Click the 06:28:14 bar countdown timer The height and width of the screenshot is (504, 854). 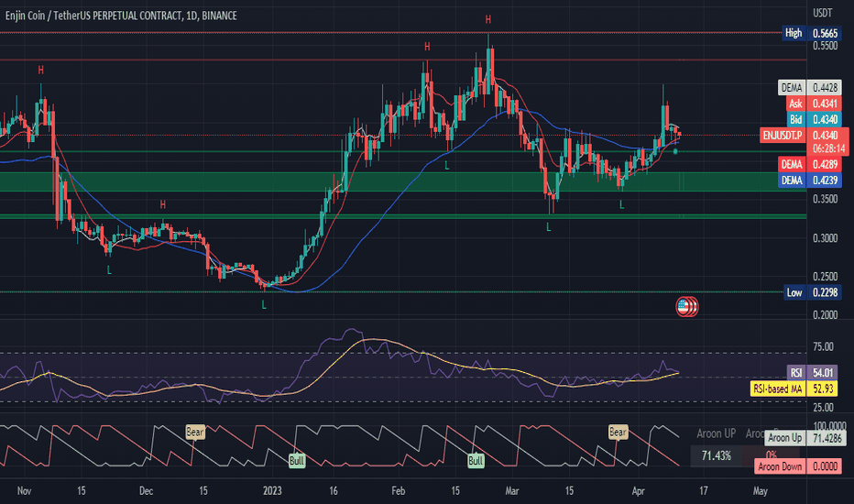point(827,148)
